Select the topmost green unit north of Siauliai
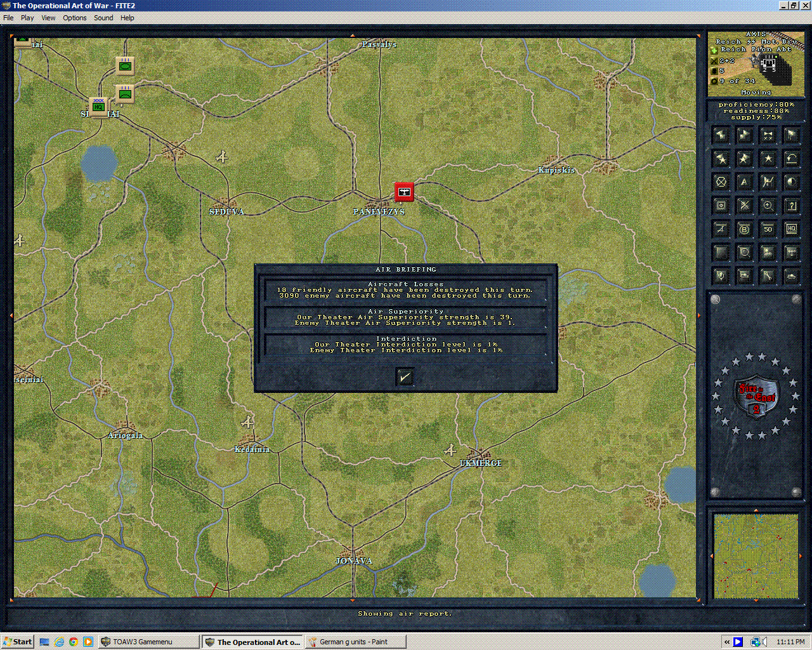The image size is (812, 650). pyautogui.click(x=125, y=65)
